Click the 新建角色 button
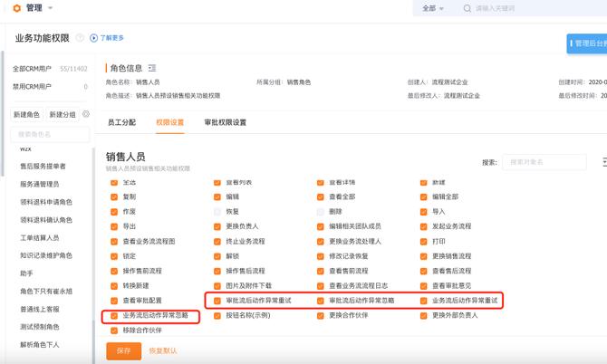This screenshot has width=607, height=364. [26, 115]
